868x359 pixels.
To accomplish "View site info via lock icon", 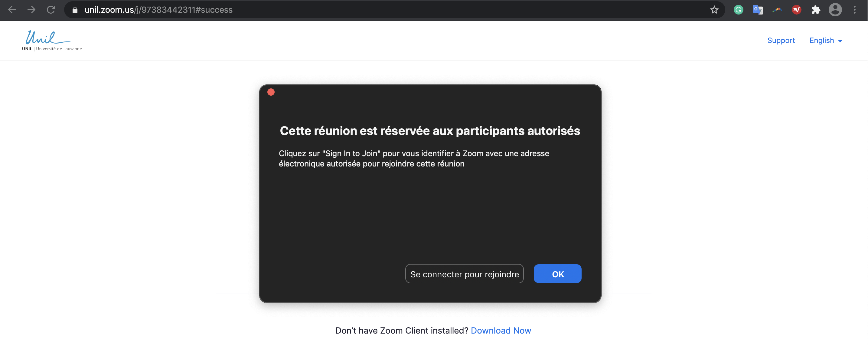I will tap(75, 10).
